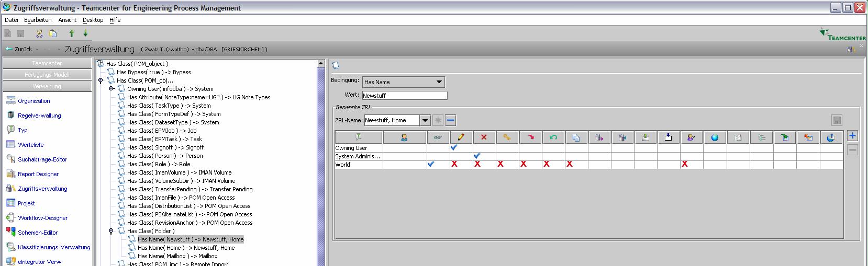868x266 pixels.
Task: Toggle Owning User write checkmark
Action: [454, 148]
